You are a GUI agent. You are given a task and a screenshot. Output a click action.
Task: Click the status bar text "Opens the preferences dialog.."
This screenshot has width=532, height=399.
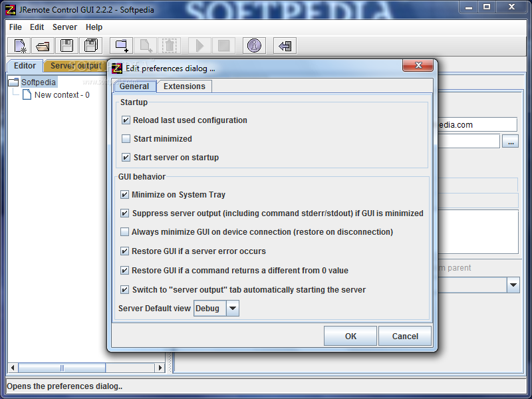pos(65,386)
